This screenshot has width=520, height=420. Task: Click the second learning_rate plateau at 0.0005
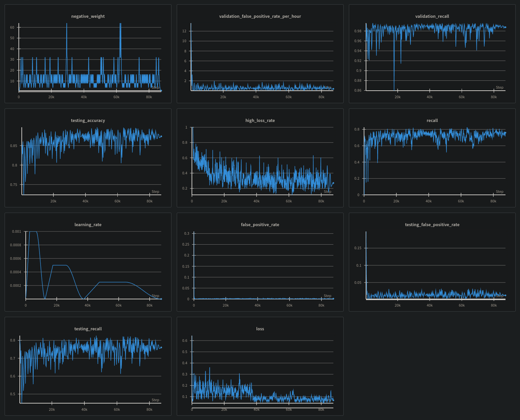[60, 265]
